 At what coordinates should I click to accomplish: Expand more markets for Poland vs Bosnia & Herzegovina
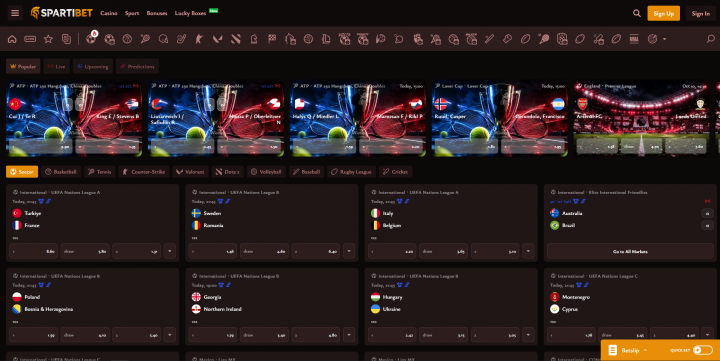[170, 335]
